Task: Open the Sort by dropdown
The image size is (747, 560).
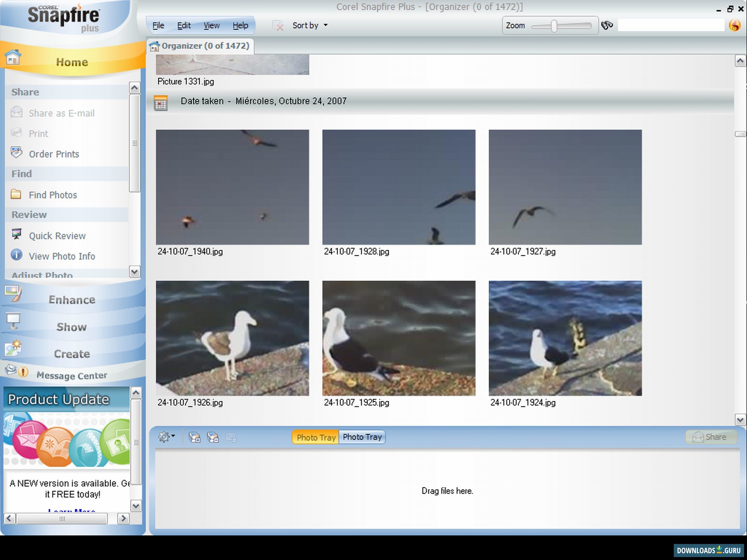Action: pos(309,25)
